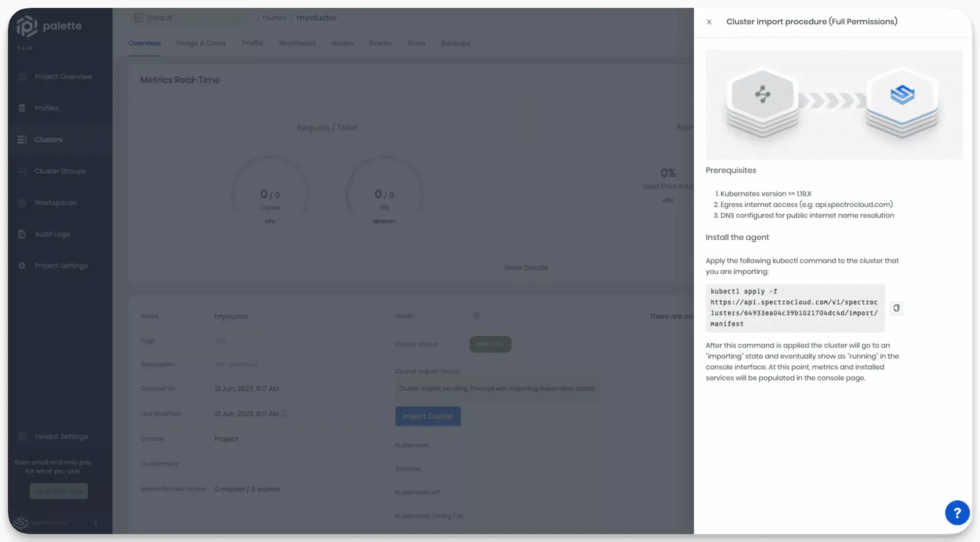The height and width of the screenshot is (542, 980).
Task: Click the Upgrade now button
Action: [x=58, y=491]
